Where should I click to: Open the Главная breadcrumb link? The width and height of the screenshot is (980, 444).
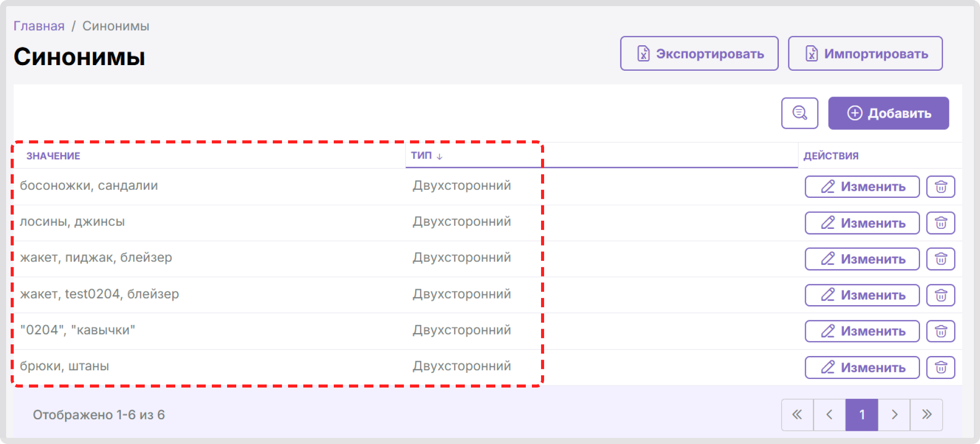coord(39,26)
